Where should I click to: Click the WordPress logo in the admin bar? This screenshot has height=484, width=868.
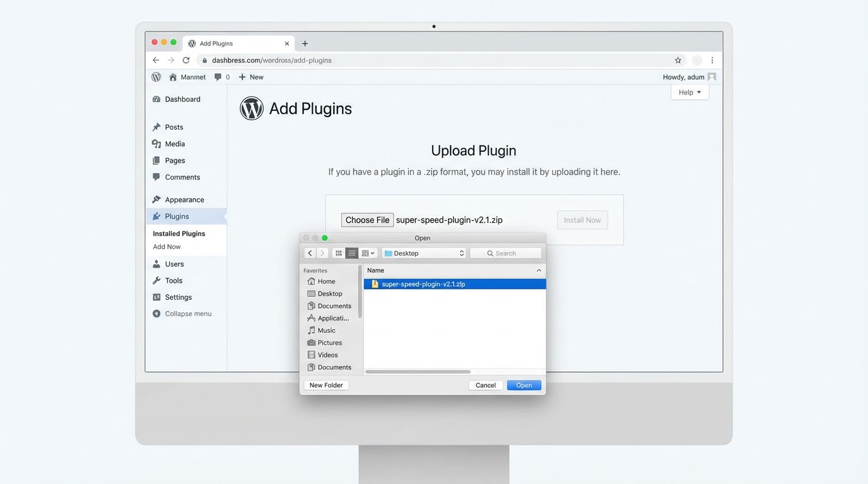point(156,76)
